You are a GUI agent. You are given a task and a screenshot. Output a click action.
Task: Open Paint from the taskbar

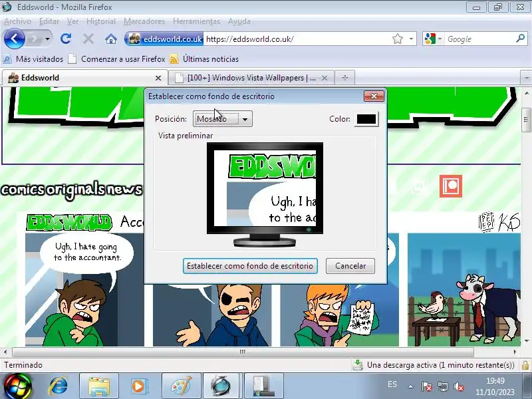coord(181,386)
